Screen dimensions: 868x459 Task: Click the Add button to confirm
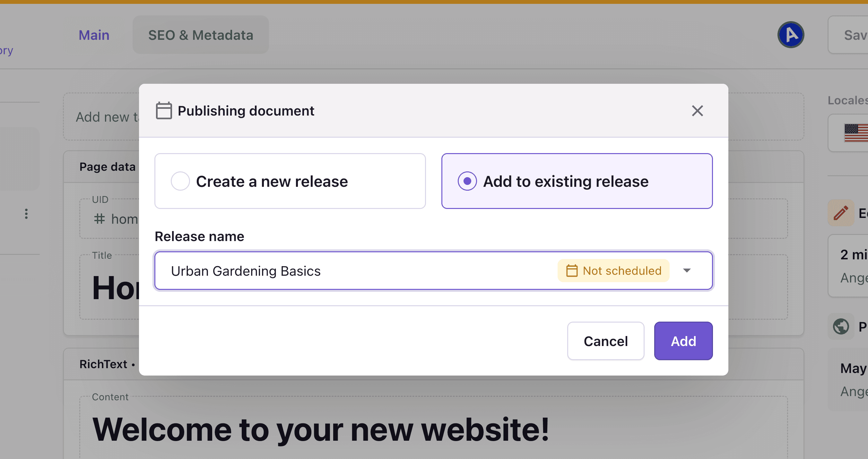[x=683, y=341]
